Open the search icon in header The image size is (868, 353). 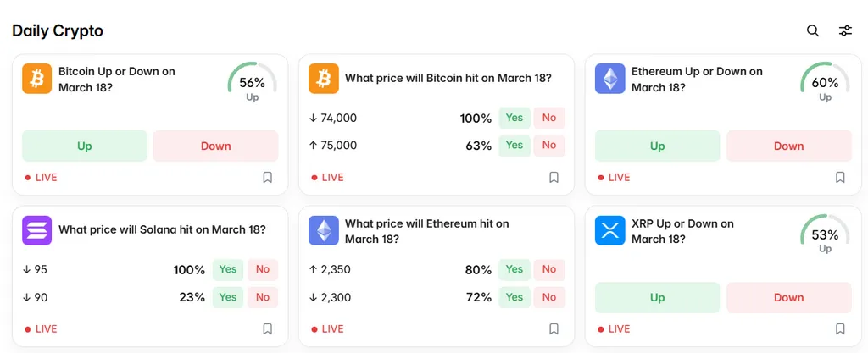(813, 31)
